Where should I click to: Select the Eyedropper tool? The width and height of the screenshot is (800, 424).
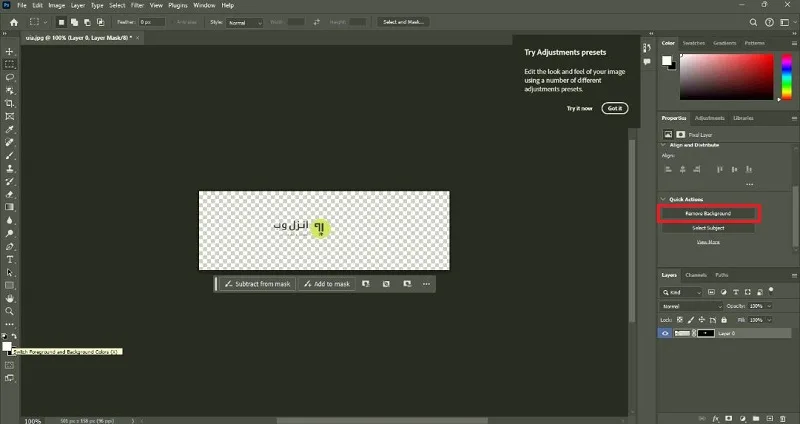(x=9, y=130)
